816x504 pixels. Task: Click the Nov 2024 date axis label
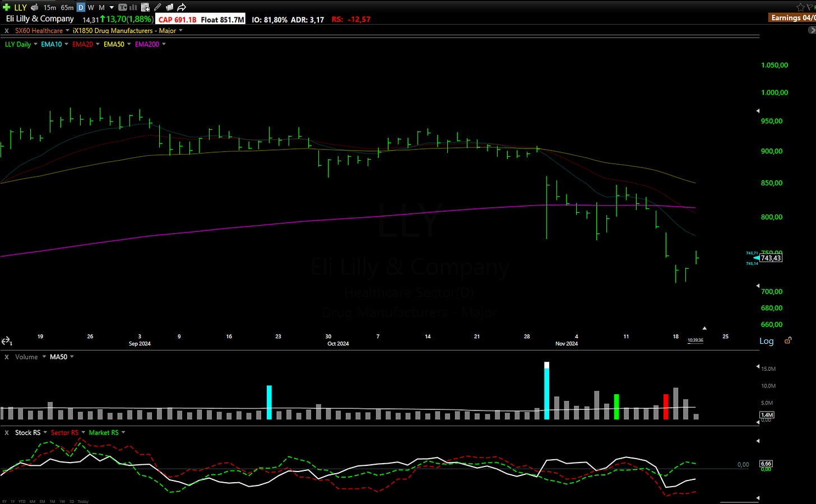click(x=567, y=344)
